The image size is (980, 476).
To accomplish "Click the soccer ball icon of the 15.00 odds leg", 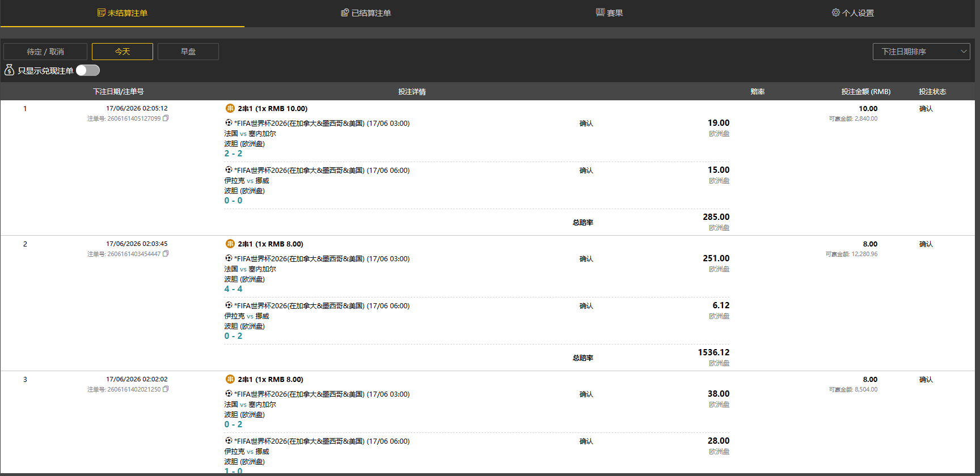I will [x=229, y=169].
